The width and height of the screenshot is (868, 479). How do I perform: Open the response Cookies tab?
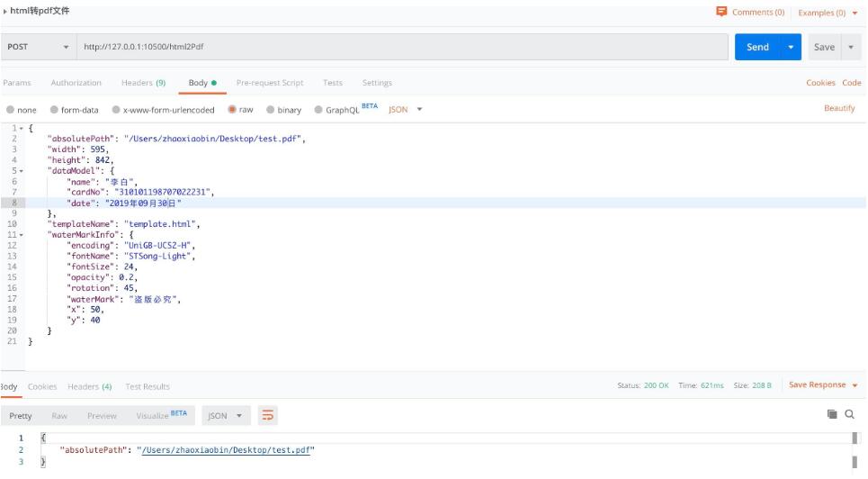[42, 386]
